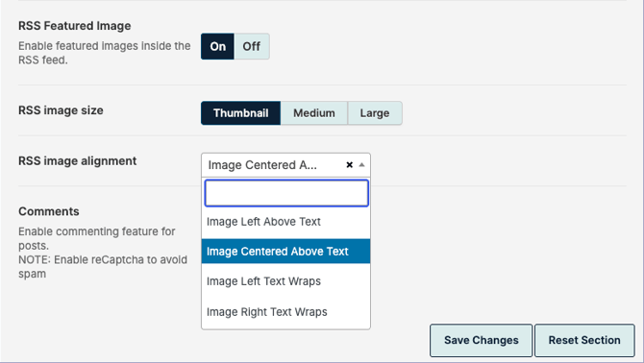Click the Reset Section button
Screen dimensions: 644x363
[x=584, y=340]
